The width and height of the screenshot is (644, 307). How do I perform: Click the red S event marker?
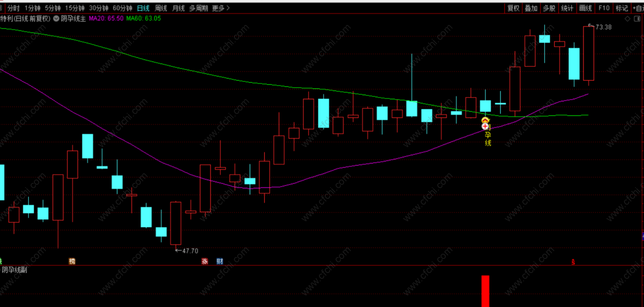click(573, 262)
